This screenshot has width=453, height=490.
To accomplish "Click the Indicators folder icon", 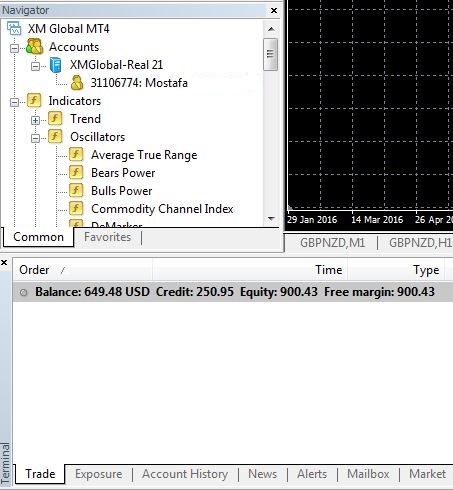I will pyautogui.click(x=34, y=100).
